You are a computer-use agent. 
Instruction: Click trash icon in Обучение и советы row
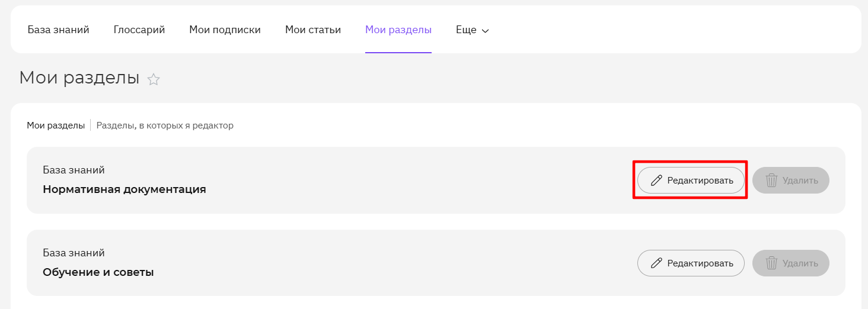(x=771, y=263)
